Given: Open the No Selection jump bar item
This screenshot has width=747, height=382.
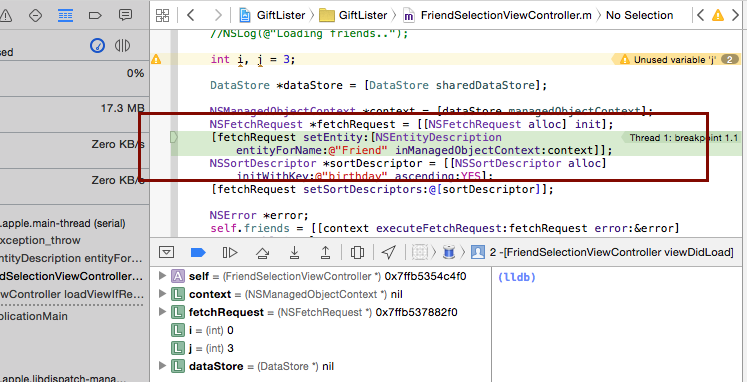Looking at the screenshot, I should tap(639, 15).
